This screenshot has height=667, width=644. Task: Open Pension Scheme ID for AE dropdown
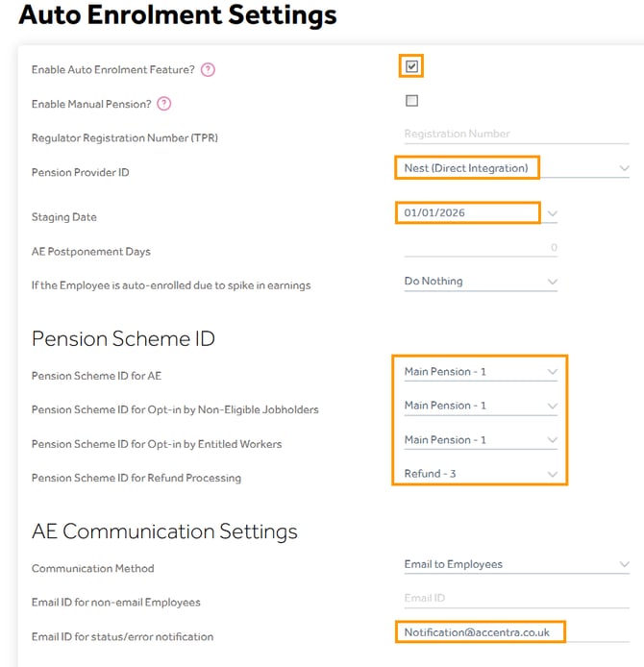pos(481,372)
